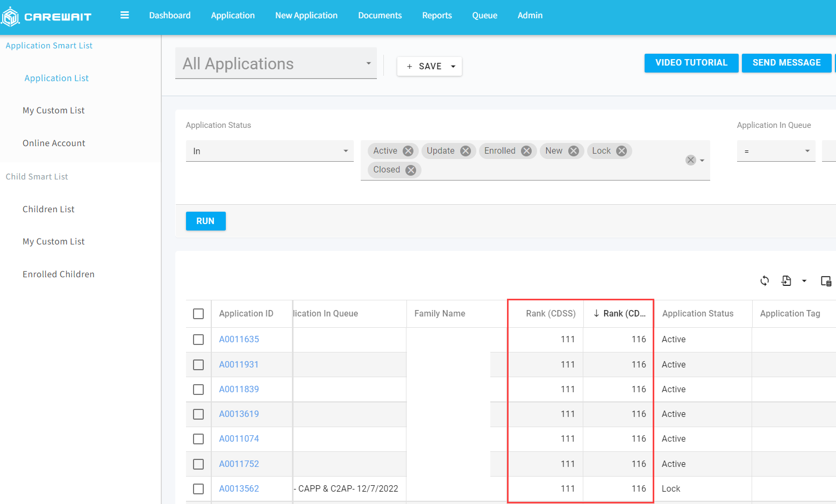Click the hamburger menu icon
This screenshot has width=836, height=504.
[125, 15]
